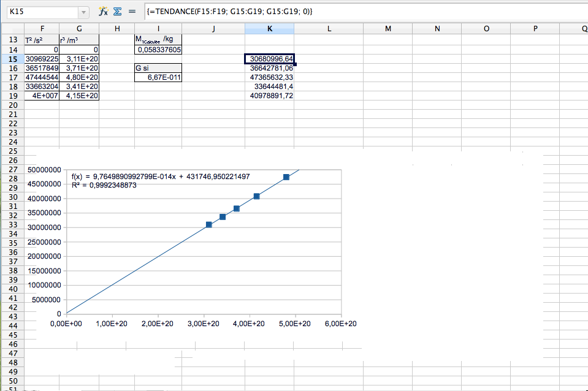Select column K header
Image resolution: width=588 pixels, height=391 pixels.
[x=269, y=28]
